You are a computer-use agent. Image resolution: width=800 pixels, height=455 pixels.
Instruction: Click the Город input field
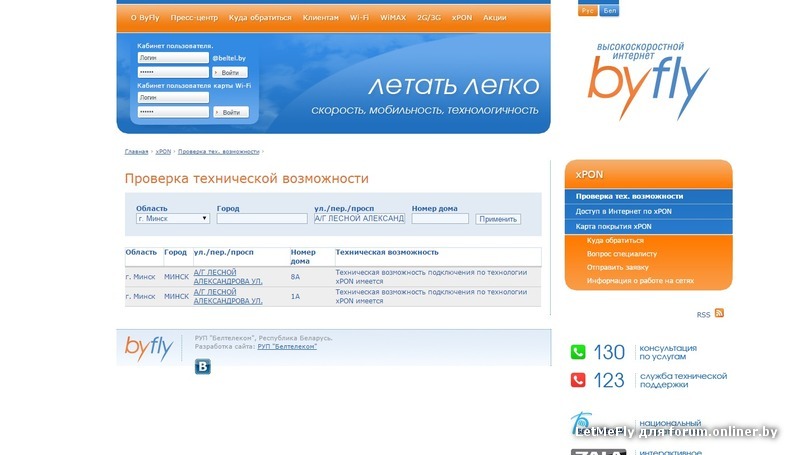pos(262,218)
